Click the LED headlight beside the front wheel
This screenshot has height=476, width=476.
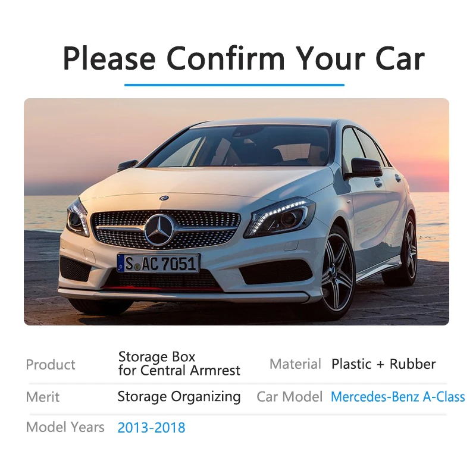(278, 217)
